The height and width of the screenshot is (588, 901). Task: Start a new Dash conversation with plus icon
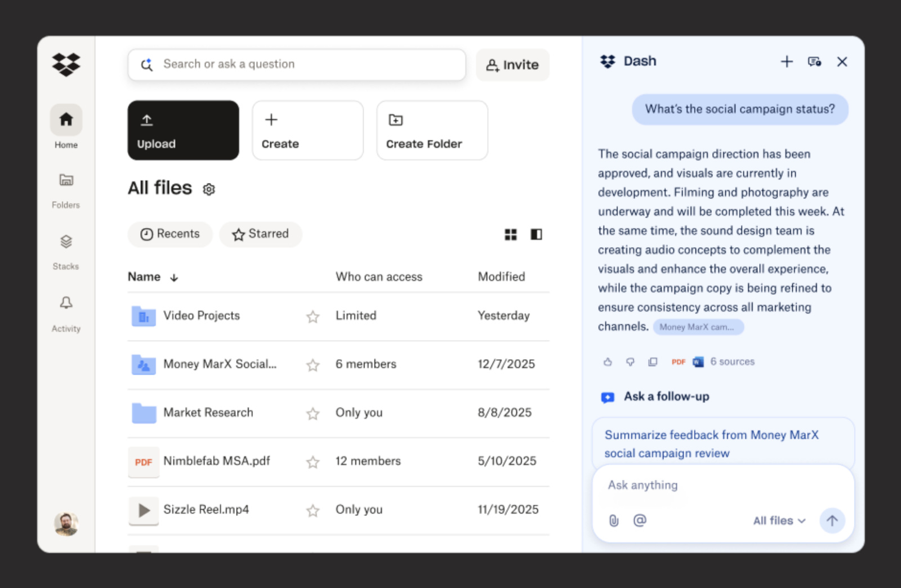pyautogui.click(x=787, y=62)
